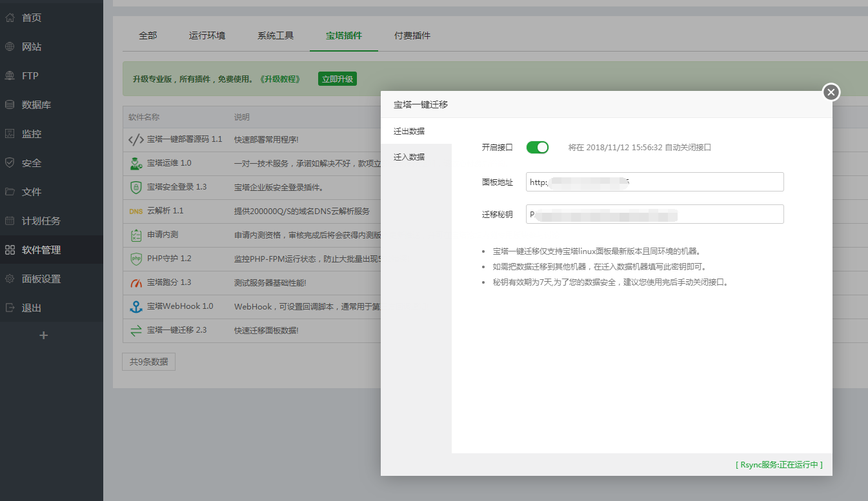Switch to the 系统工具 tab
868x501 pixels.
[276, 35]
